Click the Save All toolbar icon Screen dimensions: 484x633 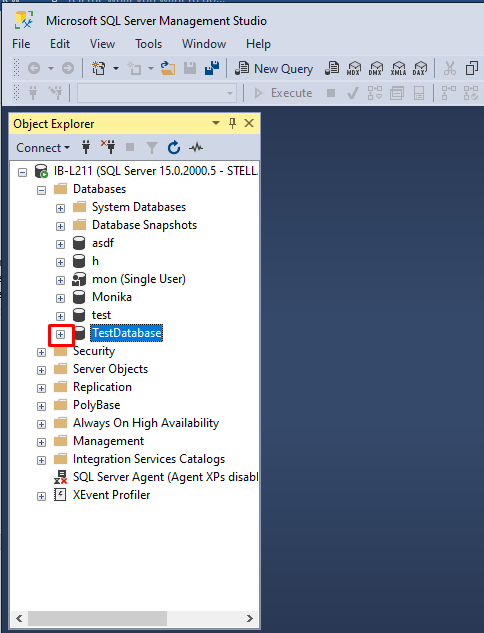click(212, 68)
